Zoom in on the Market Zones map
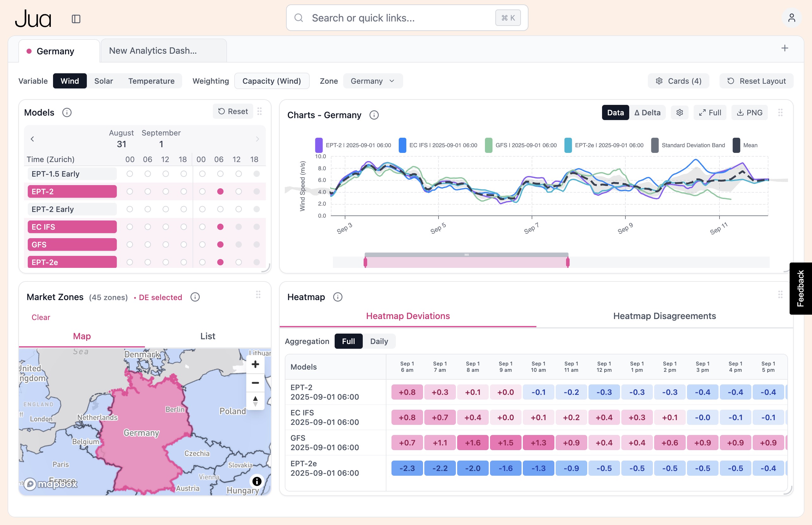The image size is (812, 525). 255,364
